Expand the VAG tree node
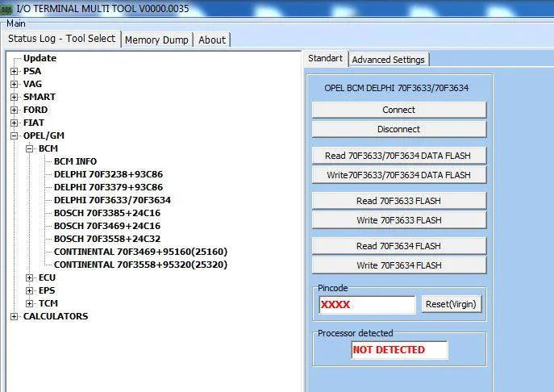 14,84
